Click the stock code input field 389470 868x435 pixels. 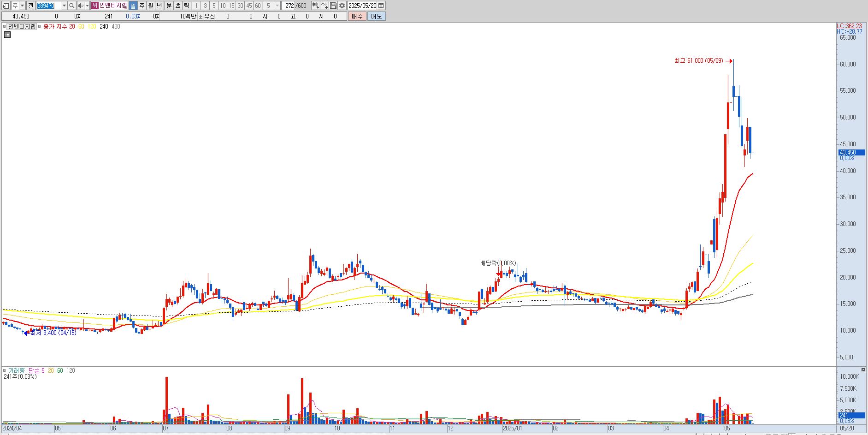pyautogui.click(x=48, y=6)
